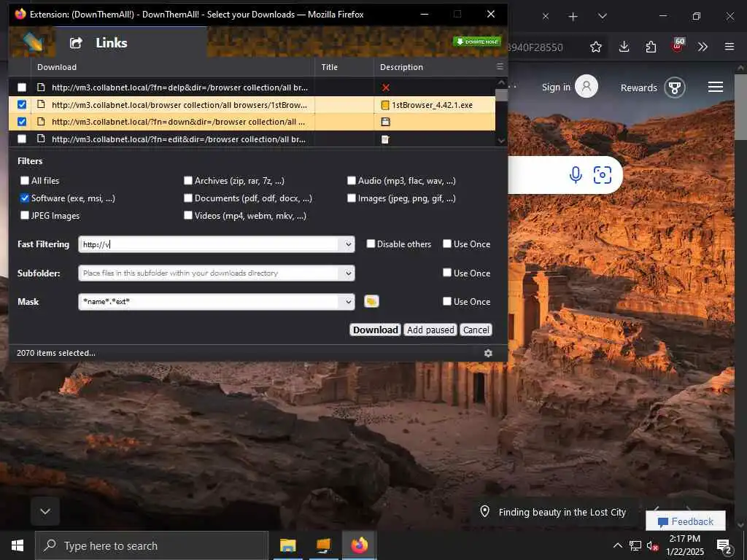Expand the Fast Filtering dropdown arrow
Image resolution: width=747 pixels, height=560 pixels.
tap(348, 244)
